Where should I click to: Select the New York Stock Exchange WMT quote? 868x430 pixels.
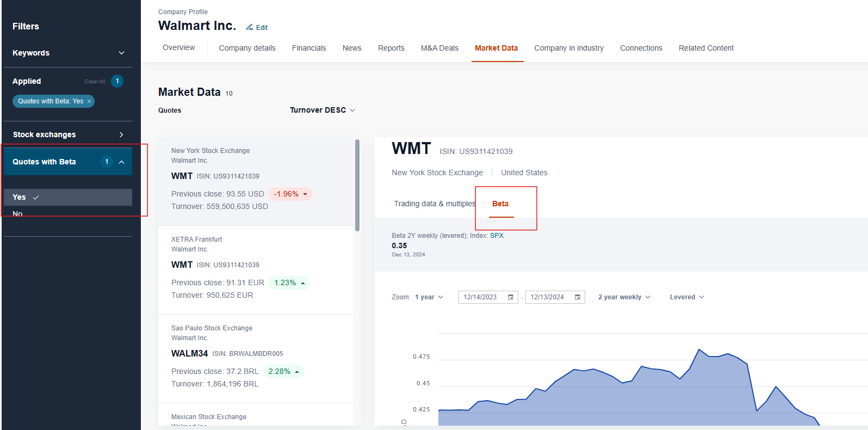tap(256, 181)
